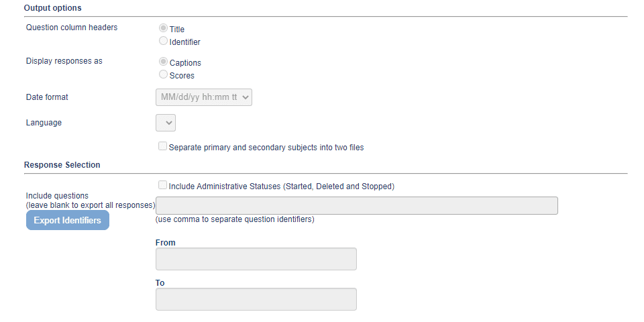The image size is (644, 322).
Task: Click the Language label text
Action: coord(44,123)
